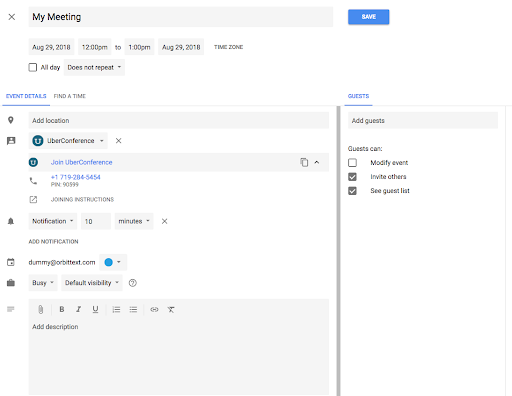The height and width of the screenshot is (396, 512).
Task: Insert a numbered list
Action: tap(116, 309)
